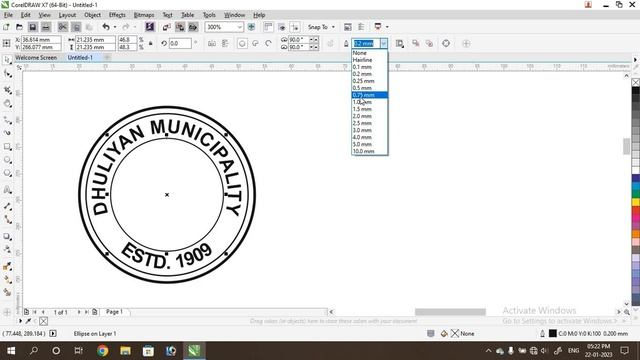Open the Effects menu

(117, 15)
